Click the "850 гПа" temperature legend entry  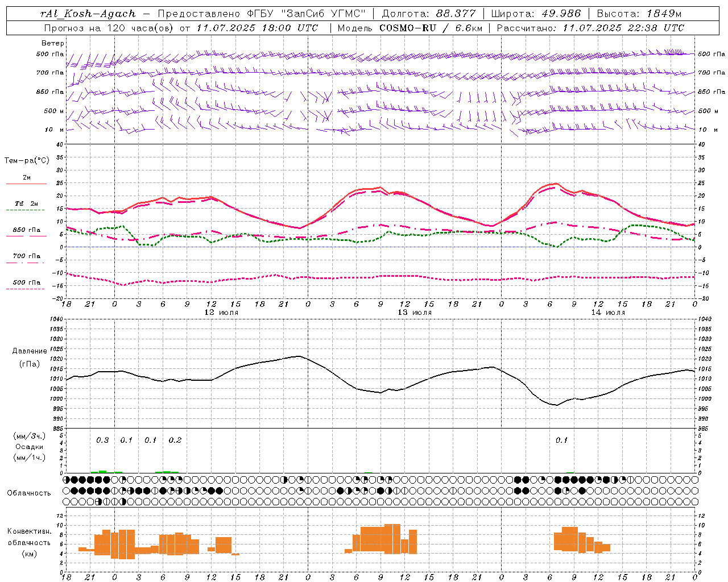pyautogui.click(x=27, y=230)
